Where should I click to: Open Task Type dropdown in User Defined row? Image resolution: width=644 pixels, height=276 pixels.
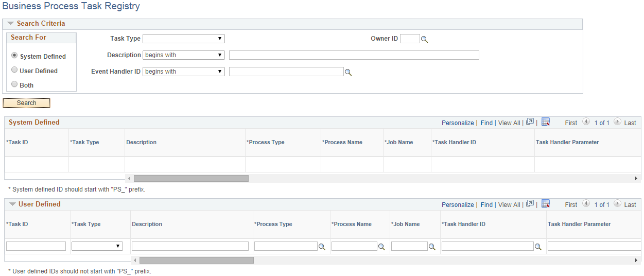[97, 246]
